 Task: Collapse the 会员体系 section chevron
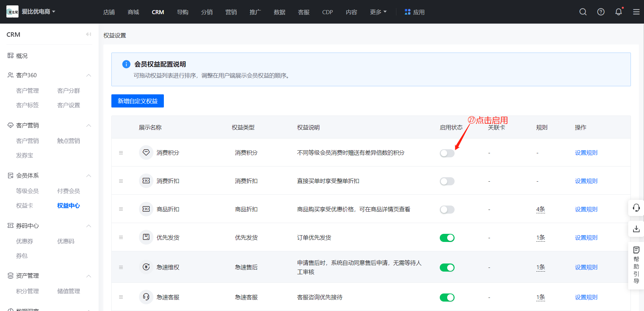(89, 176)
